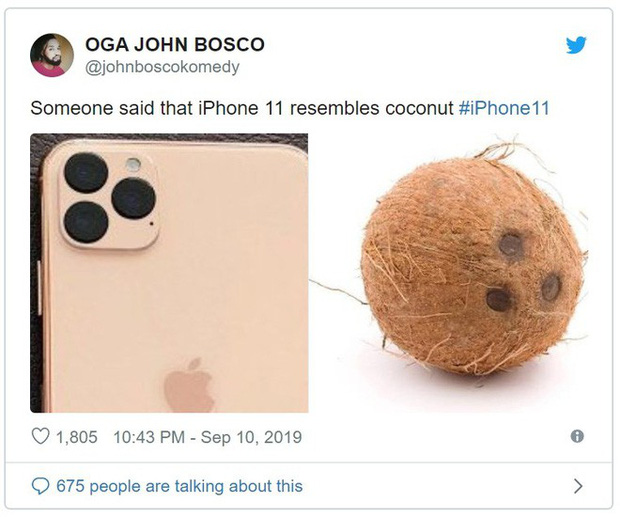620x517 pixels.
Task: Click the Apple logo on the iPhone photo
Action: click(x=190, y=384)
